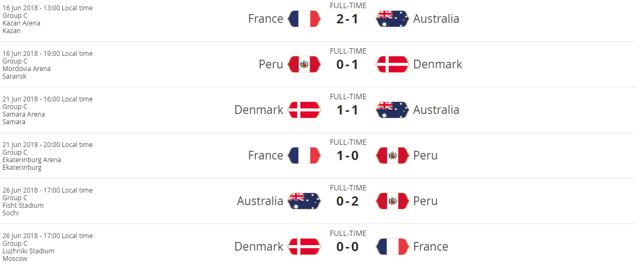Open the 2-1 France vs Australia score
Viewport: 644px width, 268px height.
[x=347, y=19]
